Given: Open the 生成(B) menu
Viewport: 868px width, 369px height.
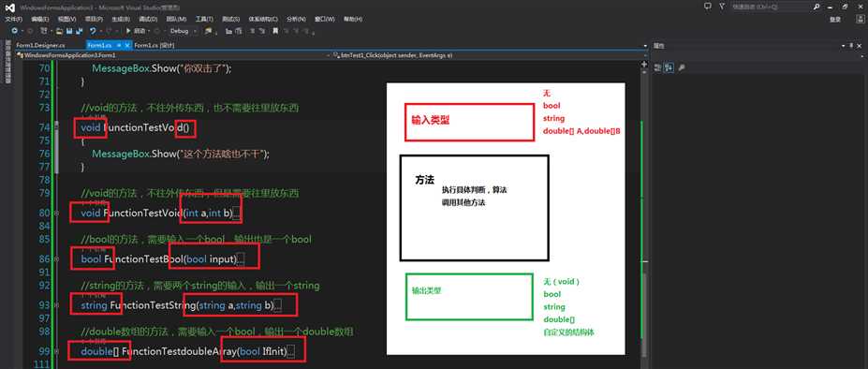Looking at the screenshot, I should [x=121, y=19].
